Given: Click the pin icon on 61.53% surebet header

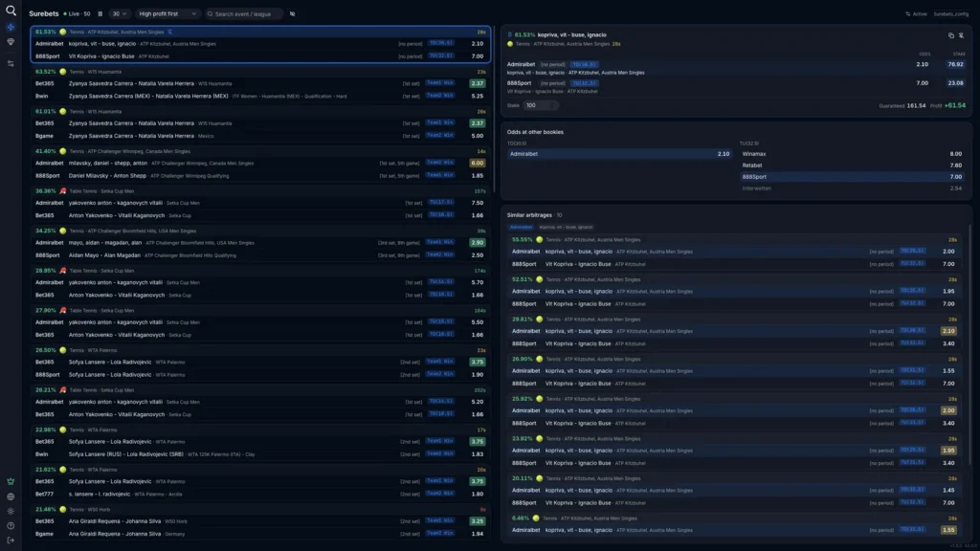Looking at the screenshot, I should point(170,32).
